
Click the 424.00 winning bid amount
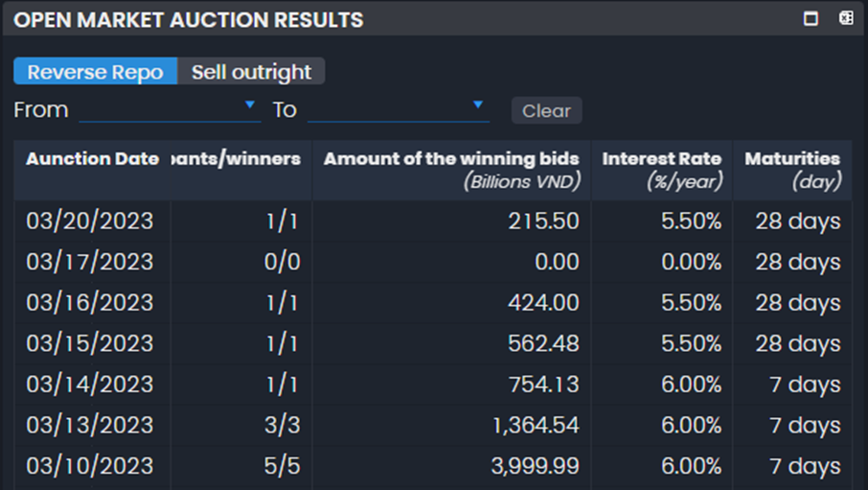pyautogui.click(x=543, y=303)
